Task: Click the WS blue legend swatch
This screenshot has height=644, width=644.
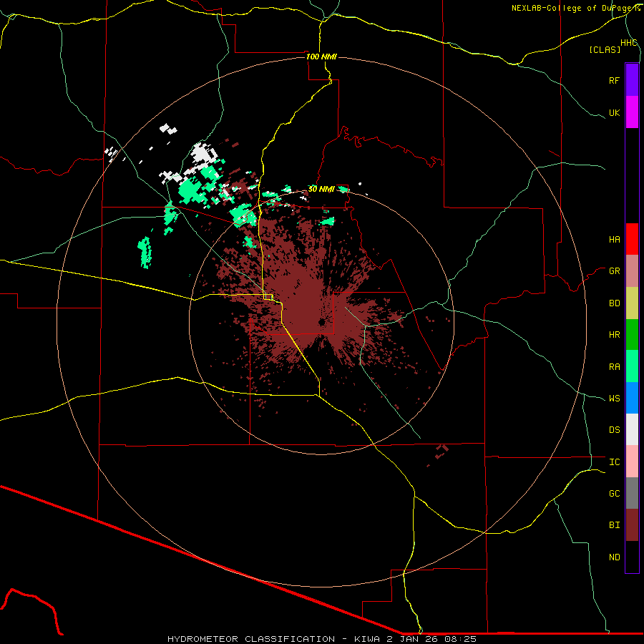Action: tap(632, 398)
